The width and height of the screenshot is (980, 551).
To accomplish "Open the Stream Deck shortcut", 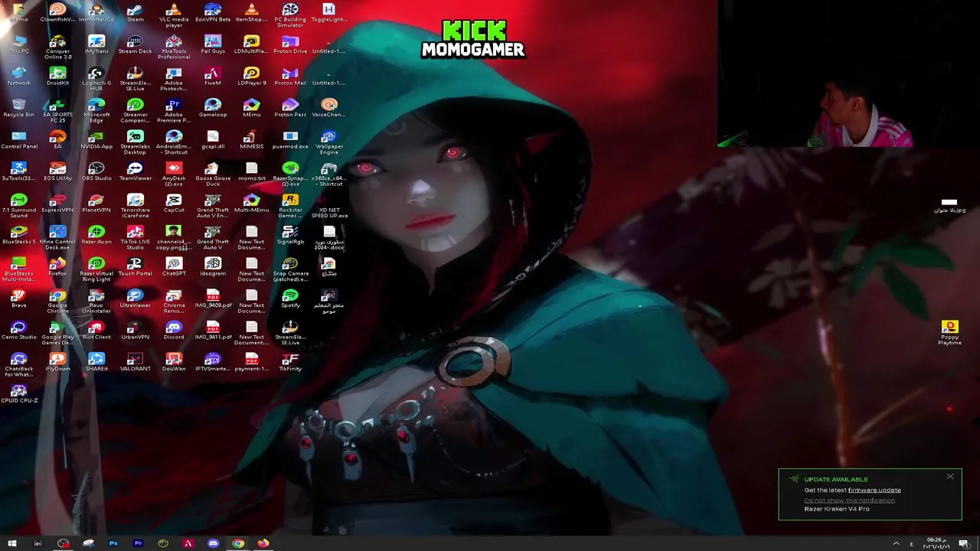I will (x=135, y=44).
